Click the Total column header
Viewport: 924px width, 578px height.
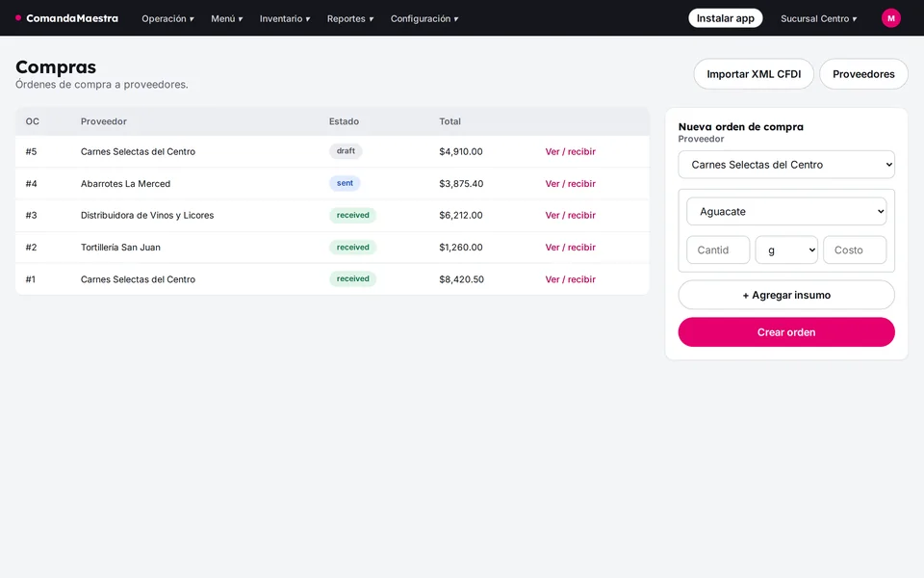click(x=449, y=121)
